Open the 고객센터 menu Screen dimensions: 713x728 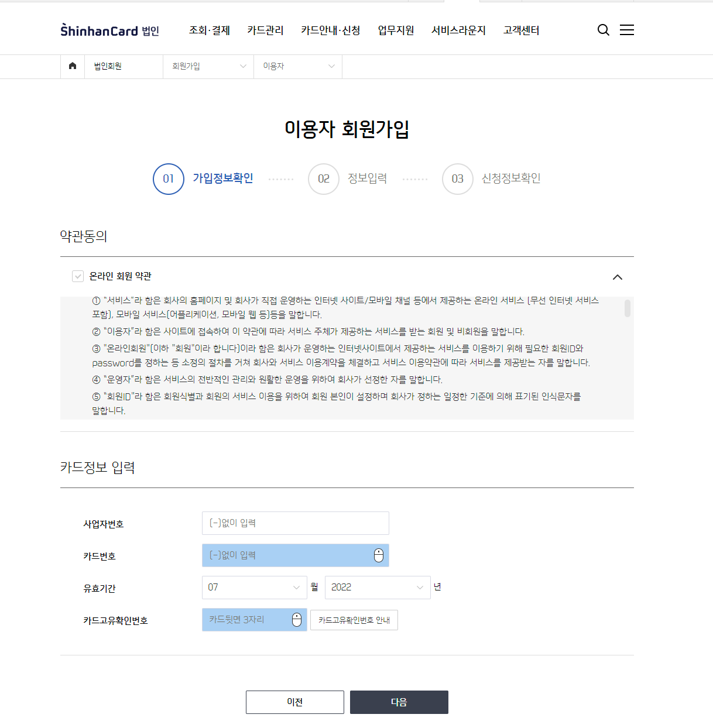click(522, 30)
